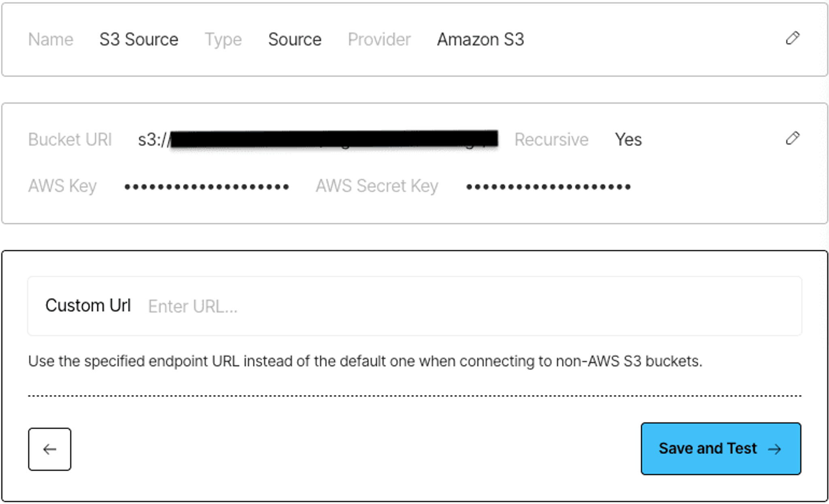The image size is (829, 504).
Task: Edit the S3 Source name card with pencil icon
Action: tap(793, 38)
